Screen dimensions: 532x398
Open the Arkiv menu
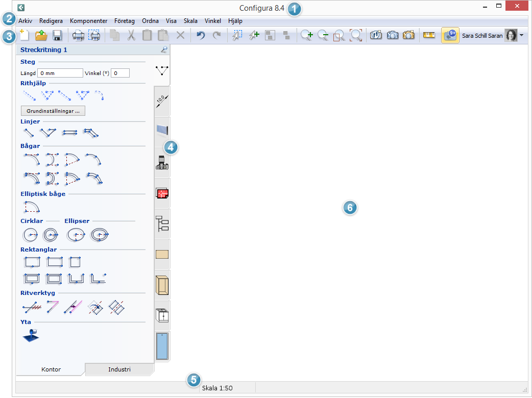pos(25,21)
